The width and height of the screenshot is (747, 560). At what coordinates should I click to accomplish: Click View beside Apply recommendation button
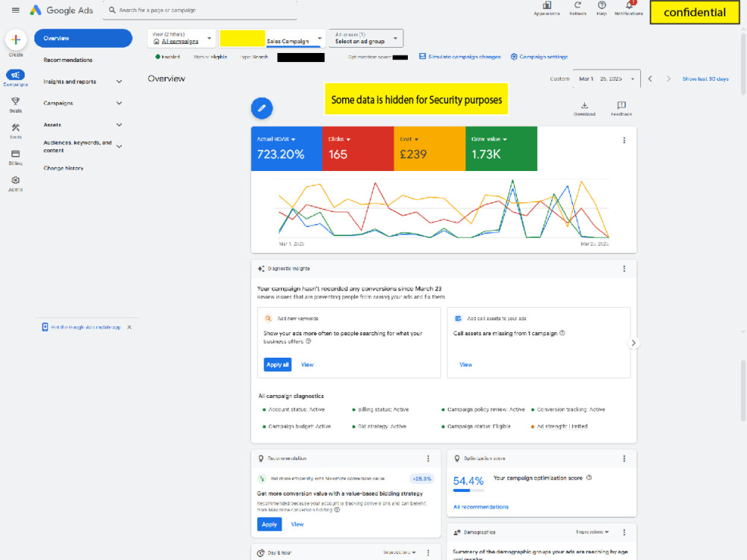point(297,524)
